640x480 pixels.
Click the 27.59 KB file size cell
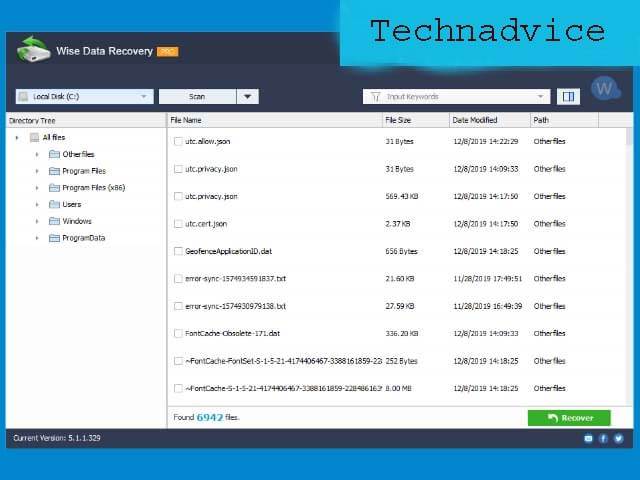[400, 306]
